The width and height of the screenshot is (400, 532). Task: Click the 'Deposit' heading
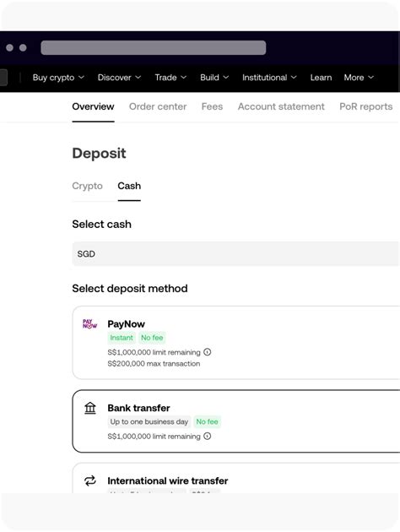pyautogui.click(x=99, y=154)
